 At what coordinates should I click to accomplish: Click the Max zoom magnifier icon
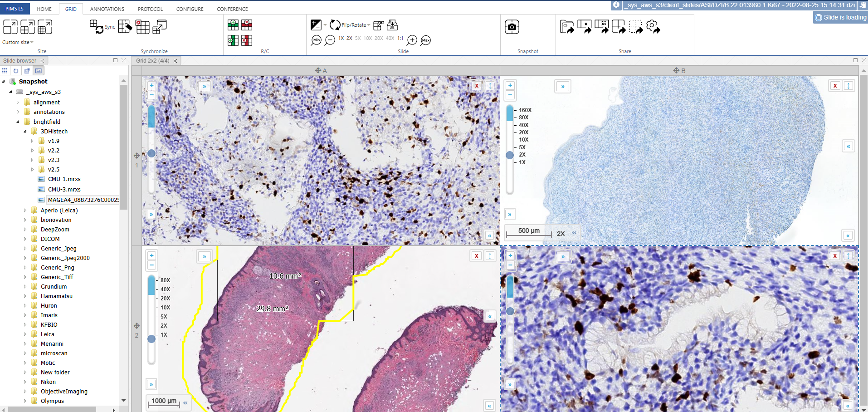[x=425, y=40]
